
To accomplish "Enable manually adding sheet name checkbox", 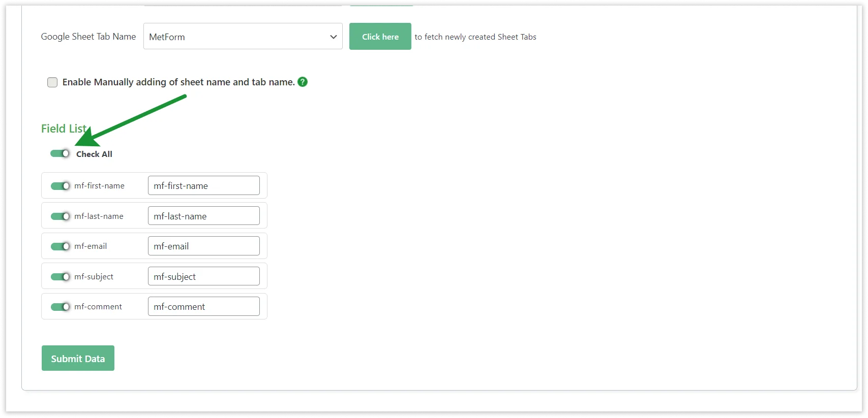I will coord(52,82).
